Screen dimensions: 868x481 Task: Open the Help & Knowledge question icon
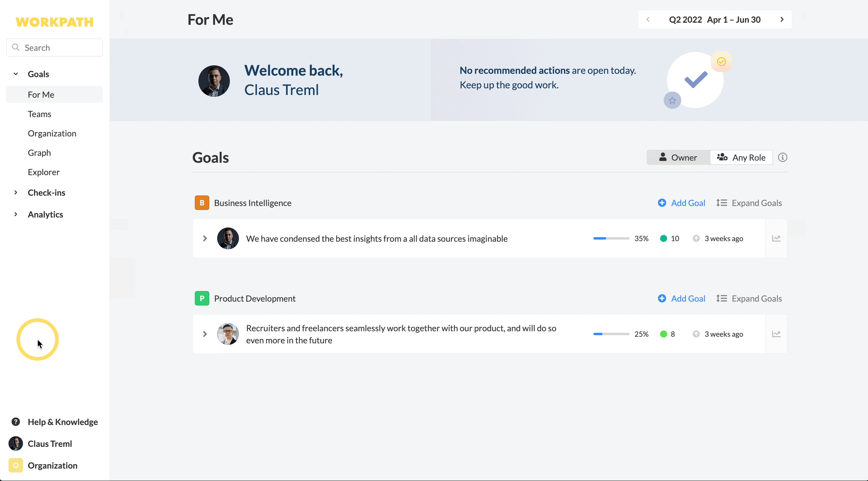click(15, 422)
